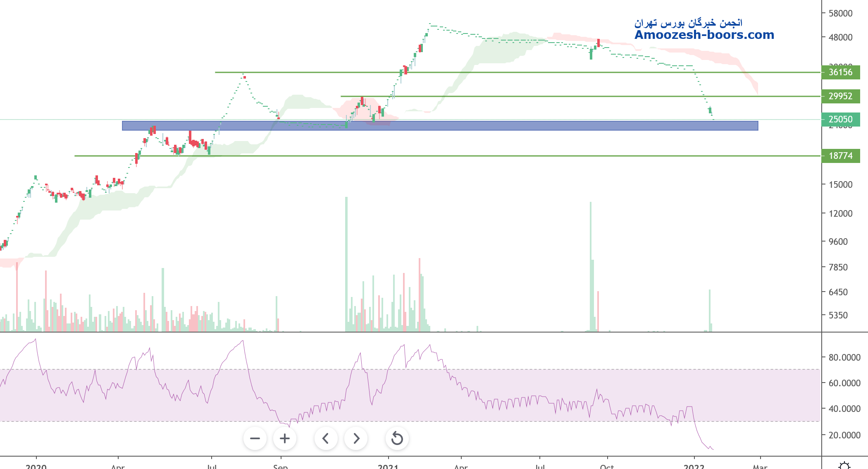Click the 58000 tick on price axis
The height and width of the screenshot is (469, 868).
pyautogui.click(x=840, y=13)
